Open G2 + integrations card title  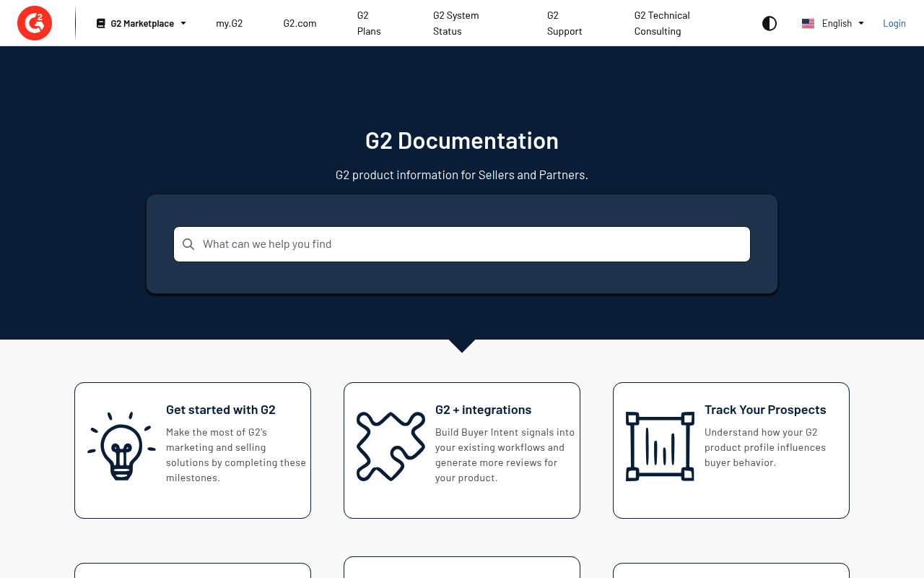coord(483,410)
